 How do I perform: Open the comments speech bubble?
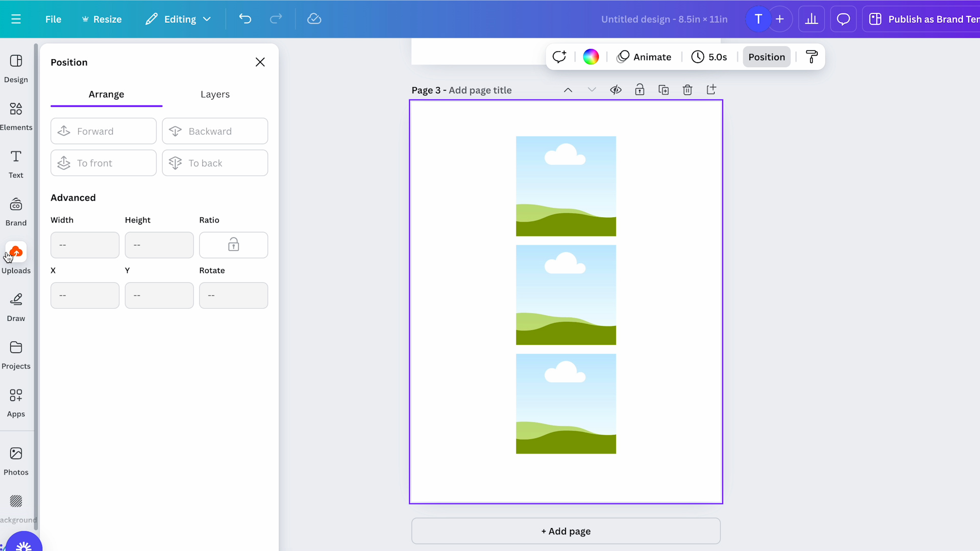point(843,19)
